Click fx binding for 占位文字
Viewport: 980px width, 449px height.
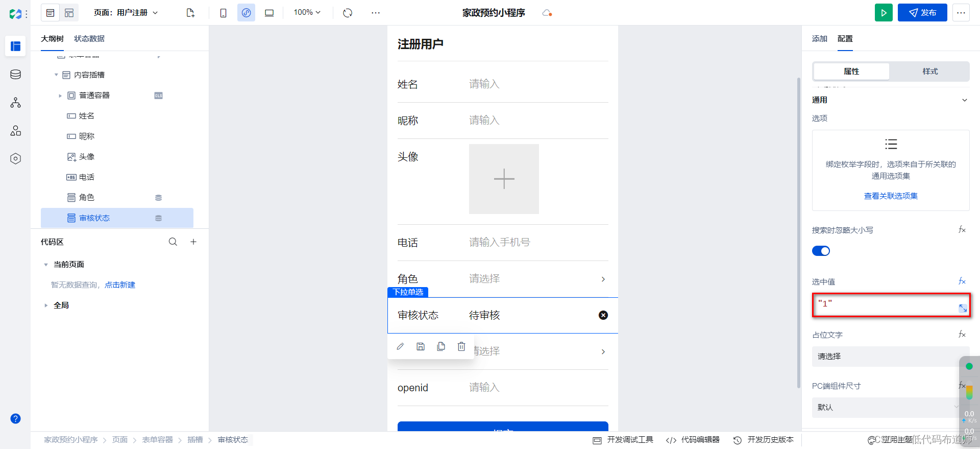point(962,334)
